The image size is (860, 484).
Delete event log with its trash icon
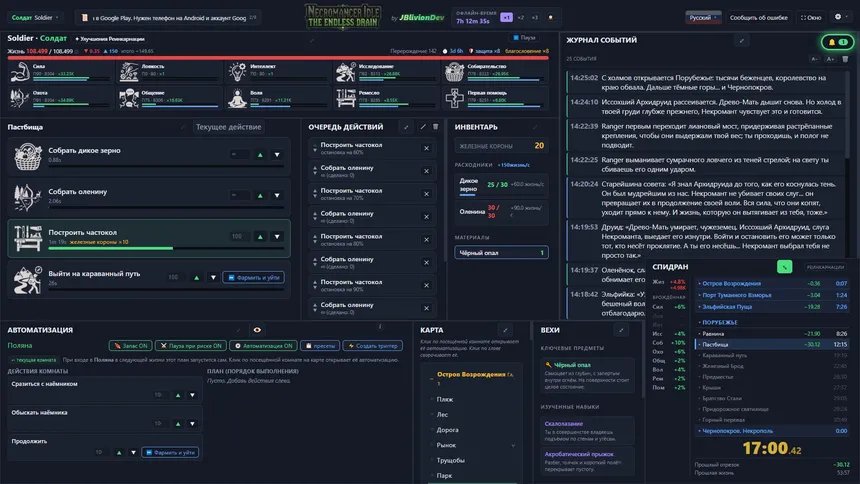point(845,59)
